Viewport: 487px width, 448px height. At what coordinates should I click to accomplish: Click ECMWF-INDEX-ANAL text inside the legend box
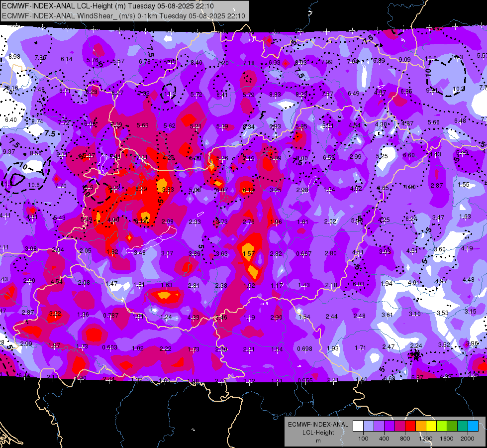[318, 425]
